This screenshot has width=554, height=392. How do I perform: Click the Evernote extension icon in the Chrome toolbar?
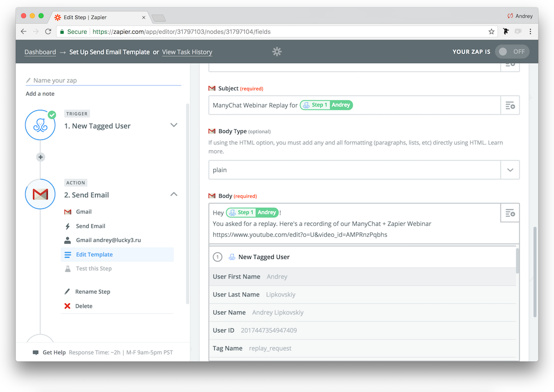(x=506, y=31)
